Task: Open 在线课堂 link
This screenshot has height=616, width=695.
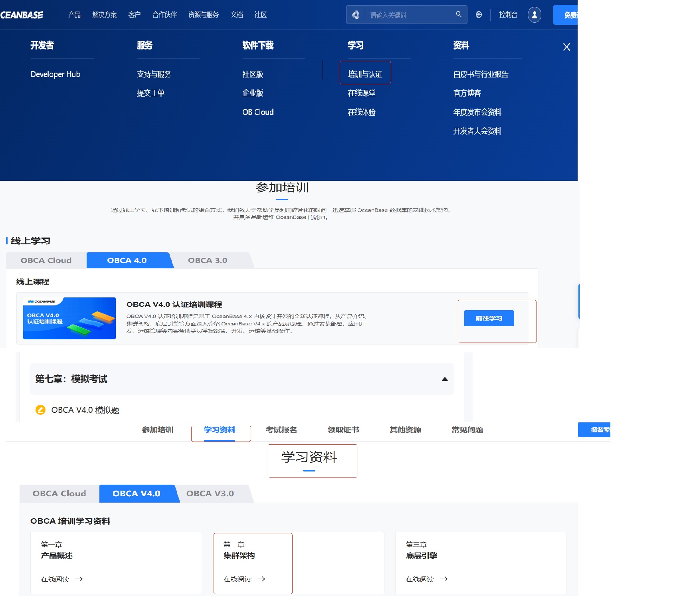Action: pyautogui.click(x=361, y=93)
